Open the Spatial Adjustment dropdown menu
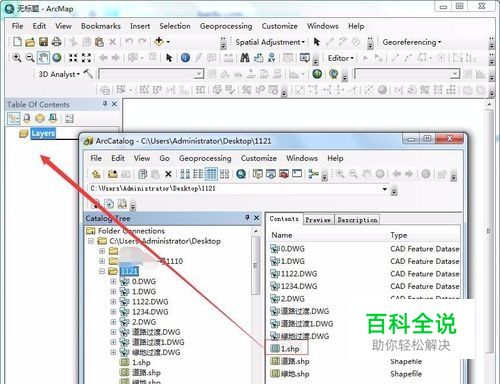Screen dimensions: 500x384 point(270,42)
